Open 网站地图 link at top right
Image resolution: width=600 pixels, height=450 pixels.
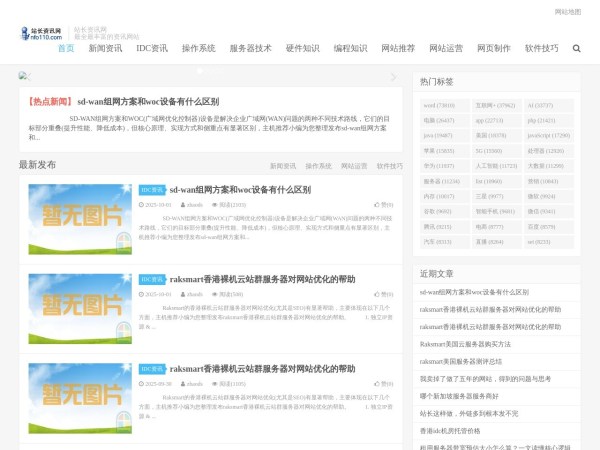point(567,12)
